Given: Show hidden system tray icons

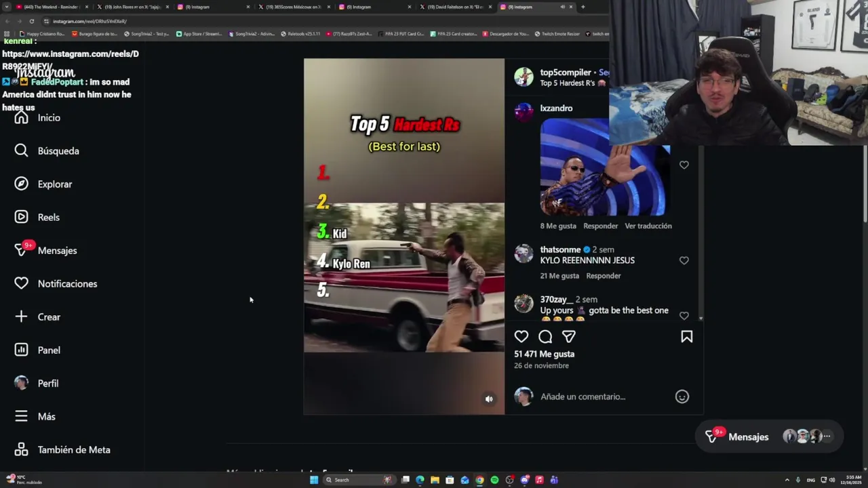Looking at the screenshot, I should click(x=787, y=480).
